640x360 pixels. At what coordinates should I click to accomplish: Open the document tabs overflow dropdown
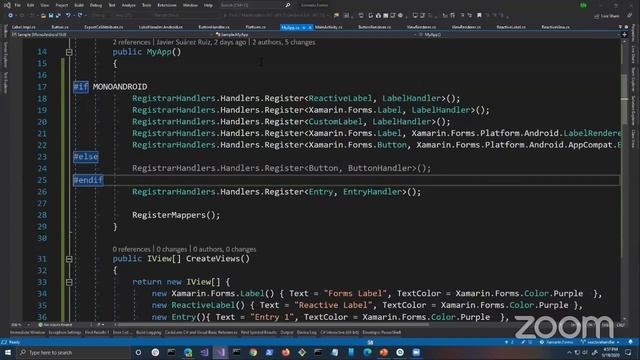(620, 27)
